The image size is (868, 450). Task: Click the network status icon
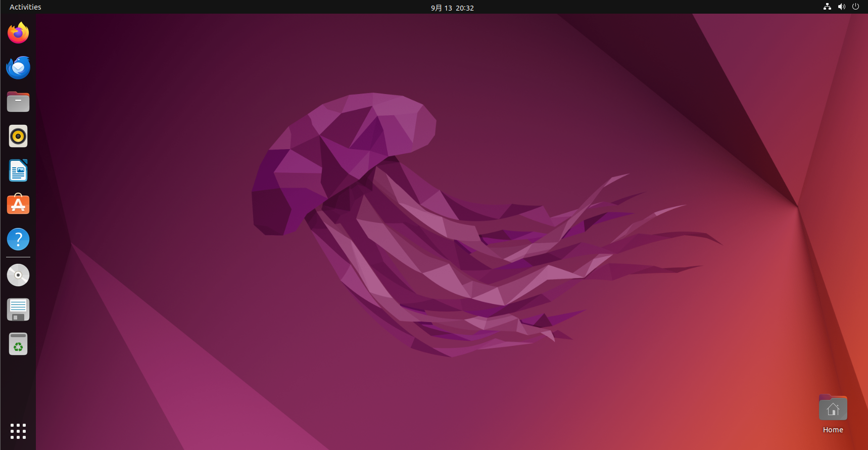(x=827, y=7)
